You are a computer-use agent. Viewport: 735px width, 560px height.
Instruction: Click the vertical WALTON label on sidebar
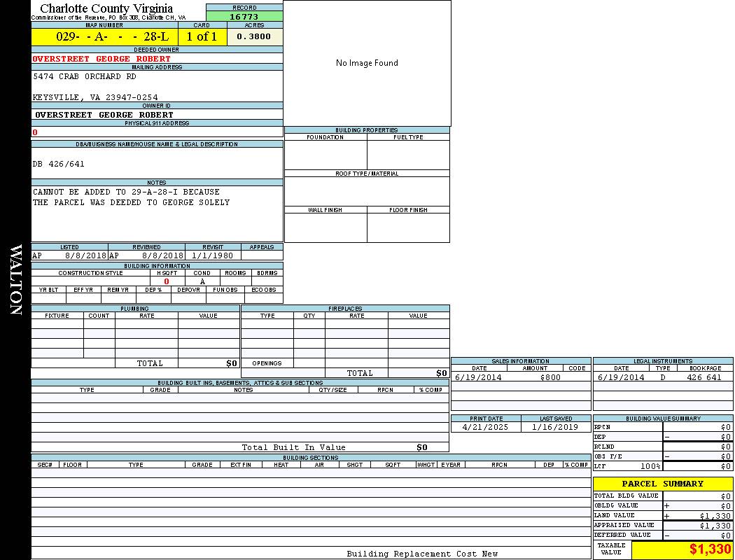[15, 280]
